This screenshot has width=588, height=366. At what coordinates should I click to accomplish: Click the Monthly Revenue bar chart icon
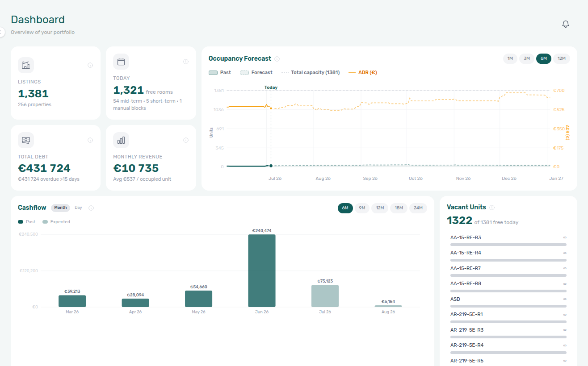click(121, 140)
